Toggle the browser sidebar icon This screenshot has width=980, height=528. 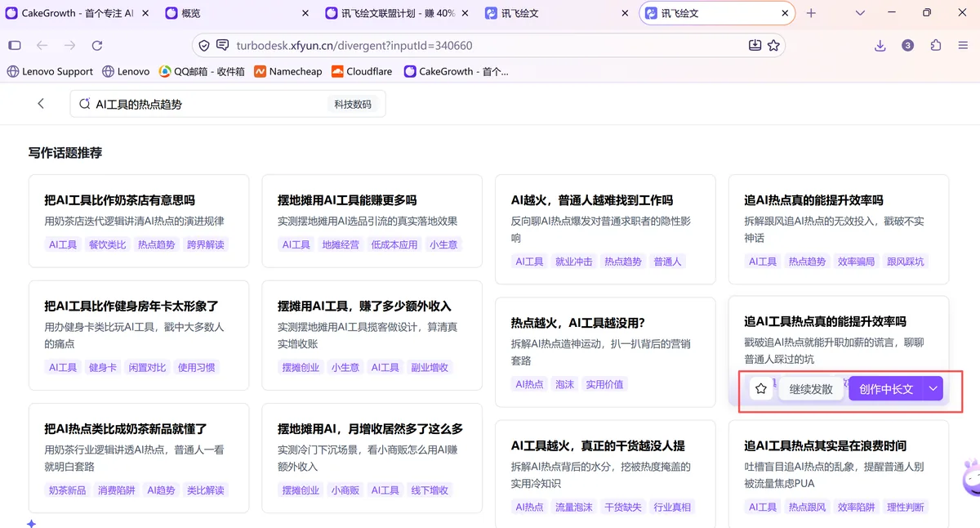(15, 46)
